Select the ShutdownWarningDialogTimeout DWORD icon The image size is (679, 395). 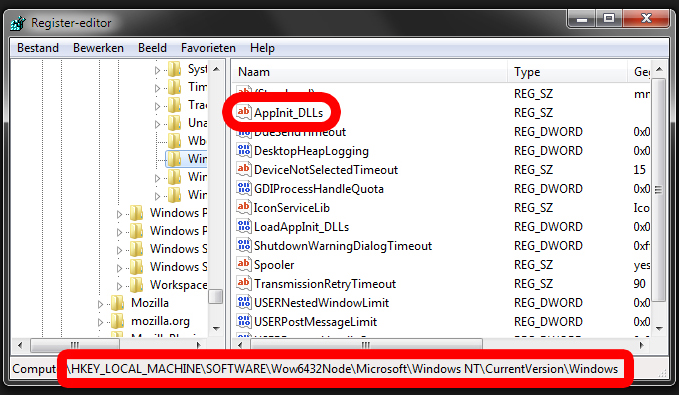[243, 246]
